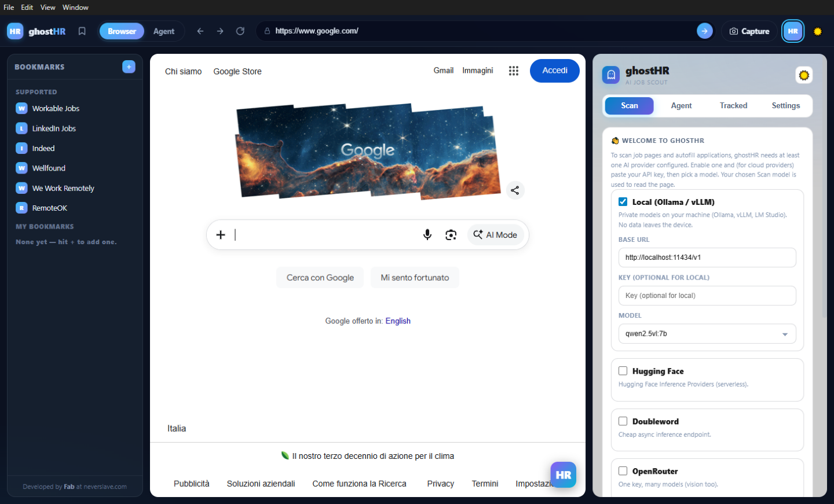The image size is (834, 504).
Task: Open Google apps grid
Action: (x=514, y=71)
